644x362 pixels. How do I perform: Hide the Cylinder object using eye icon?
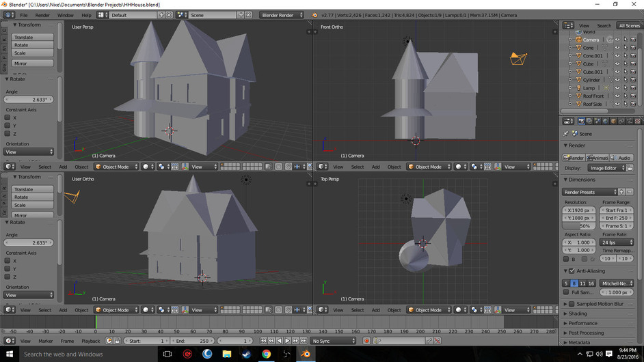pyautogui.click(x=617, y=80)
